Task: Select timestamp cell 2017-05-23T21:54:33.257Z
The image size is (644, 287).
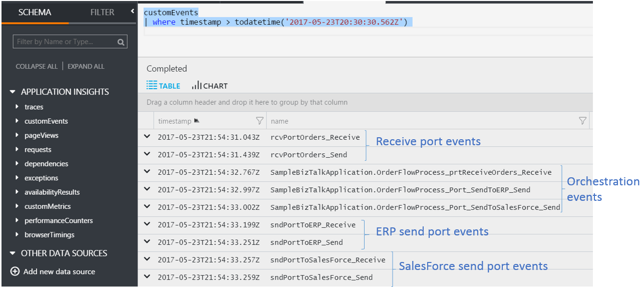Action: [209, 260]
